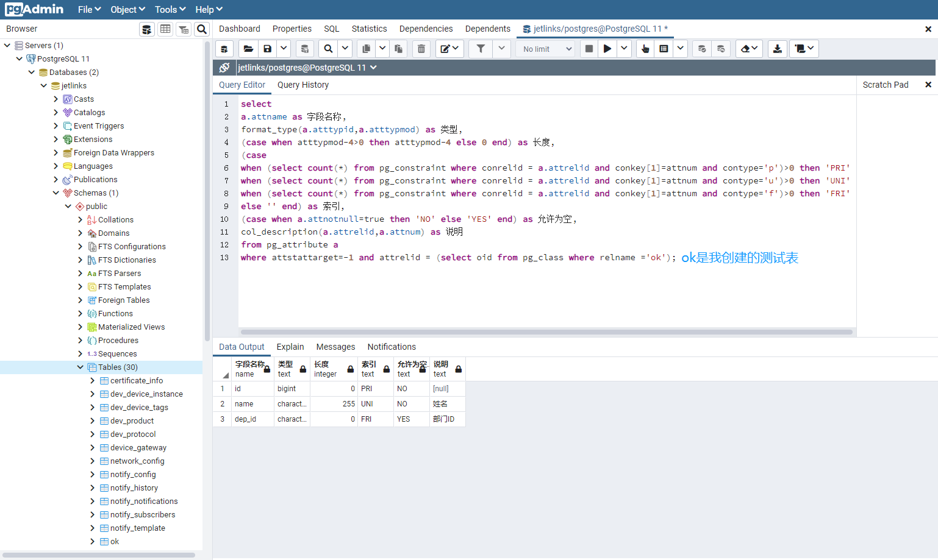Open the query tool from Browser panel

[x=147, y=29]
